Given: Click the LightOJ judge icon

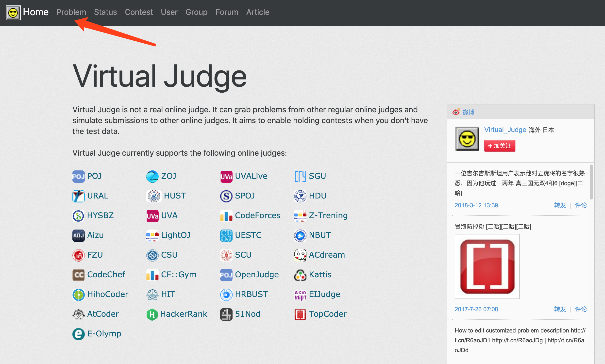Looking at the screenshot, I should coord(152,235).
